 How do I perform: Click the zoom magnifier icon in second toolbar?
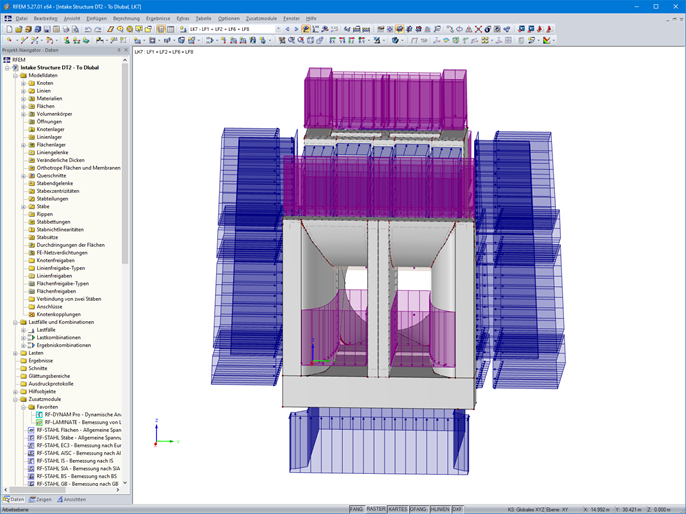291,40
